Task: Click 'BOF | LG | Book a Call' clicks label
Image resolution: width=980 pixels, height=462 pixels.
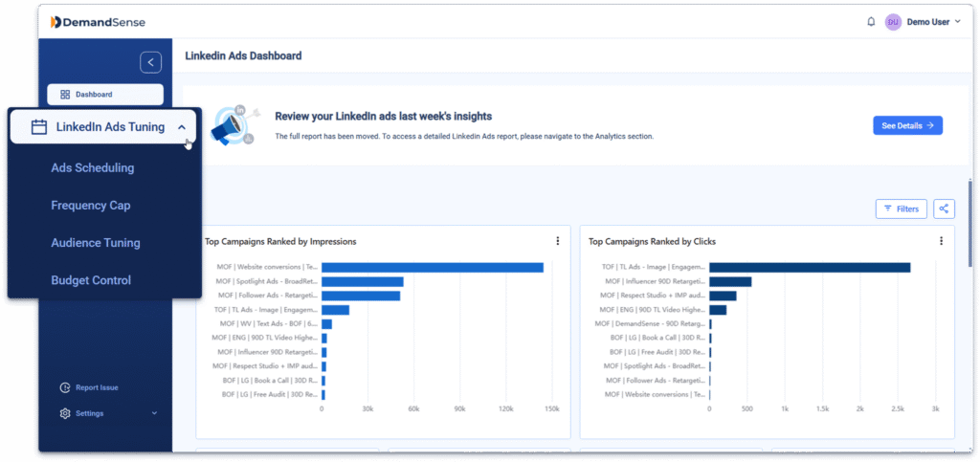Action: pos(658,338)
